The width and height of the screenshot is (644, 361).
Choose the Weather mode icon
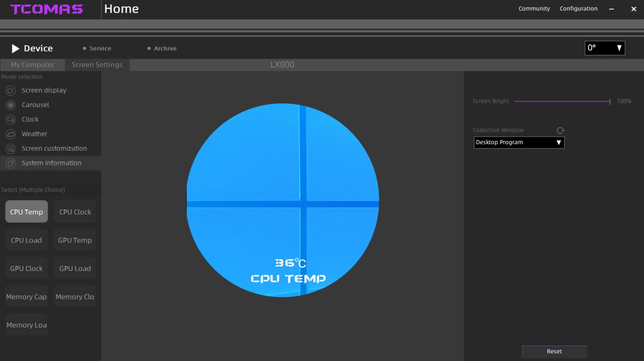click(x=11, y=134)
